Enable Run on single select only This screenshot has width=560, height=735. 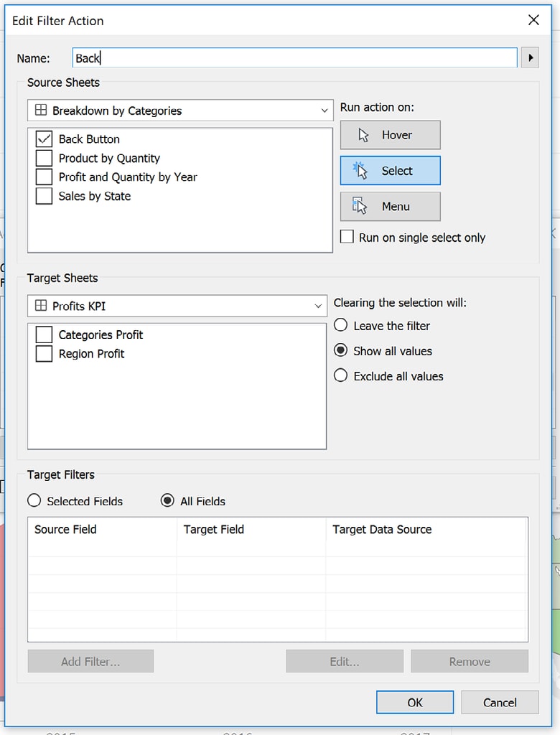(x=347, y=237)
